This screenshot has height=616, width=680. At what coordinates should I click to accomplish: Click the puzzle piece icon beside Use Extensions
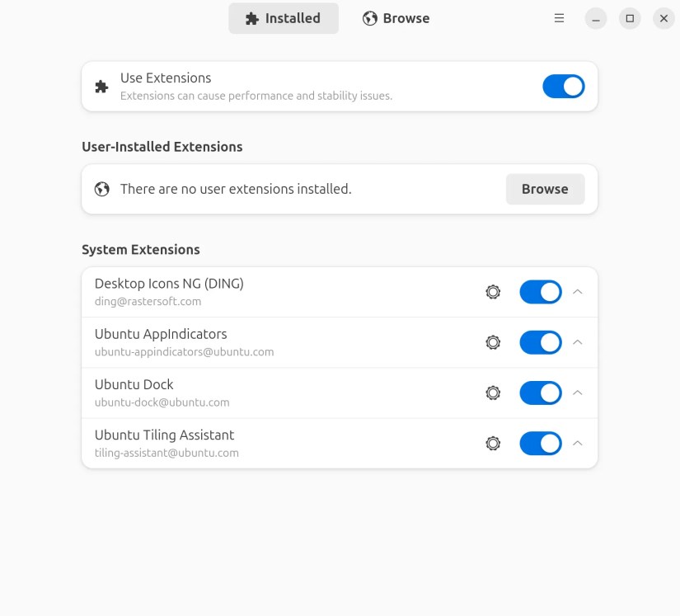[101, 86]
